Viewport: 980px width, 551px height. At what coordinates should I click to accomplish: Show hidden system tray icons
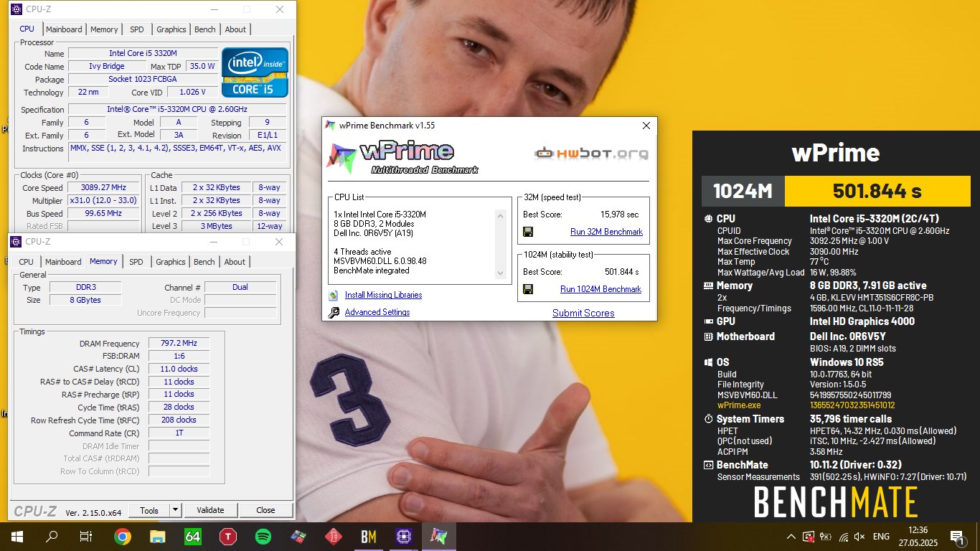pos(791,537)
